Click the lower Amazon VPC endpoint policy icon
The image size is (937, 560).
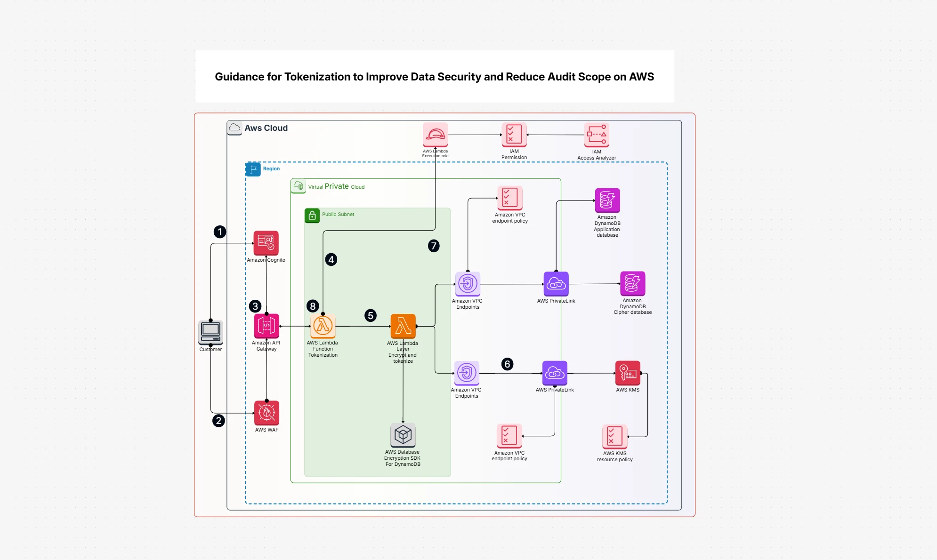click(x=509, y=436)
